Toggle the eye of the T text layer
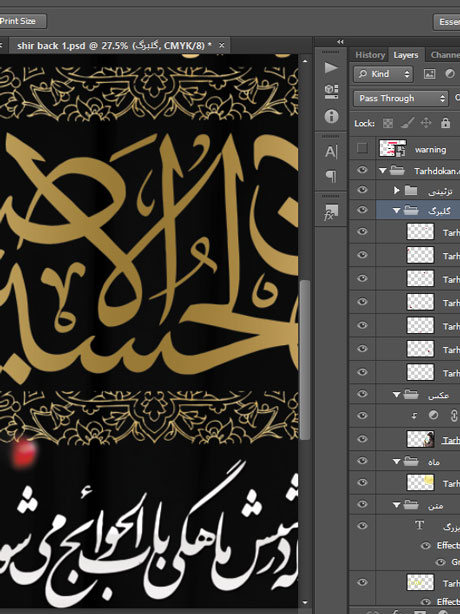 tap(362, 525)
